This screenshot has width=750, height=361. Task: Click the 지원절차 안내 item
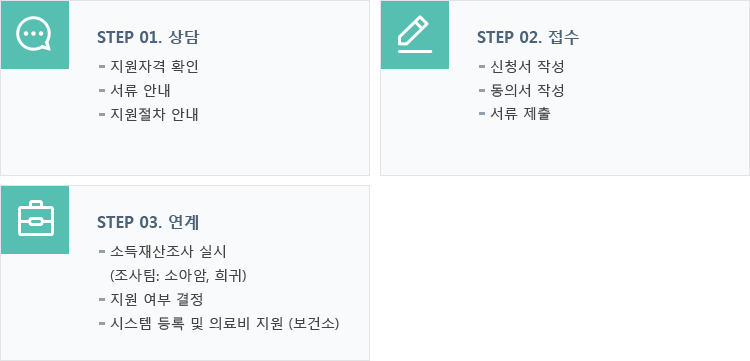(x=154, y=114)
